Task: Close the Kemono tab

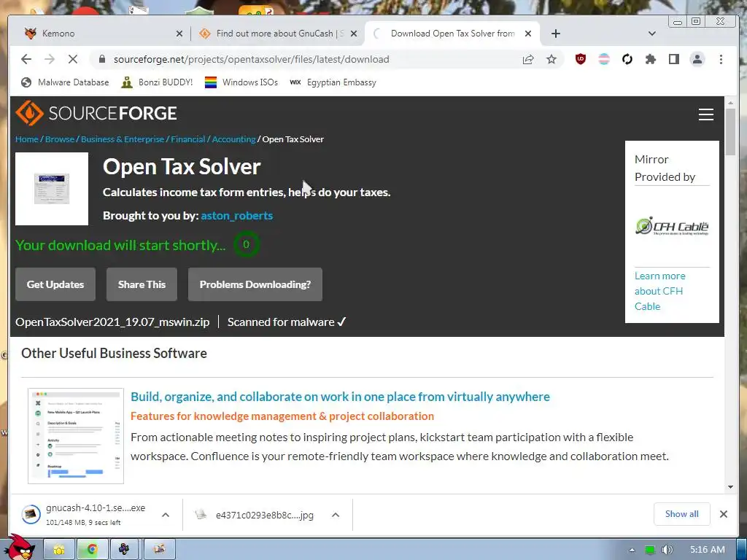Action: click(x=179, y=34)
